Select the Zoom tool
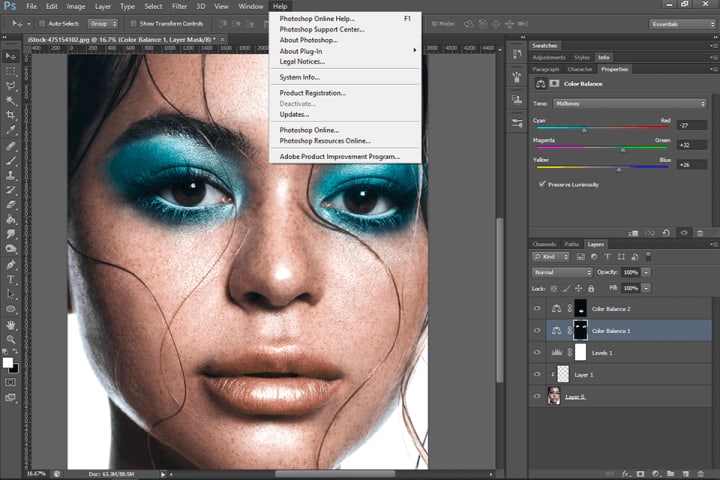The width and height of the screenshot is (720, 480). click(11, 339)
